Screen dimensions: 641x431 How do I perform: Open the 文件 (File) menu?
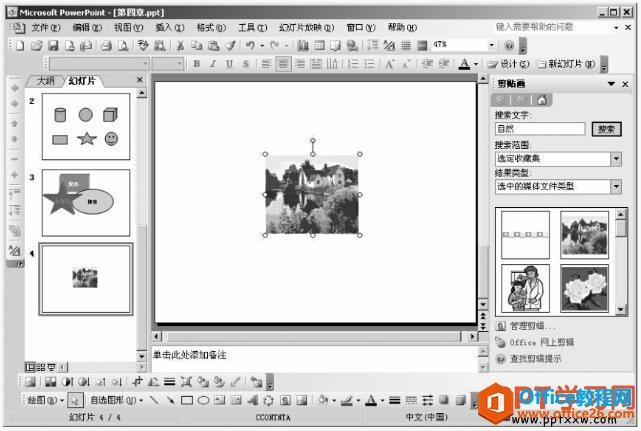click(45, 27)
